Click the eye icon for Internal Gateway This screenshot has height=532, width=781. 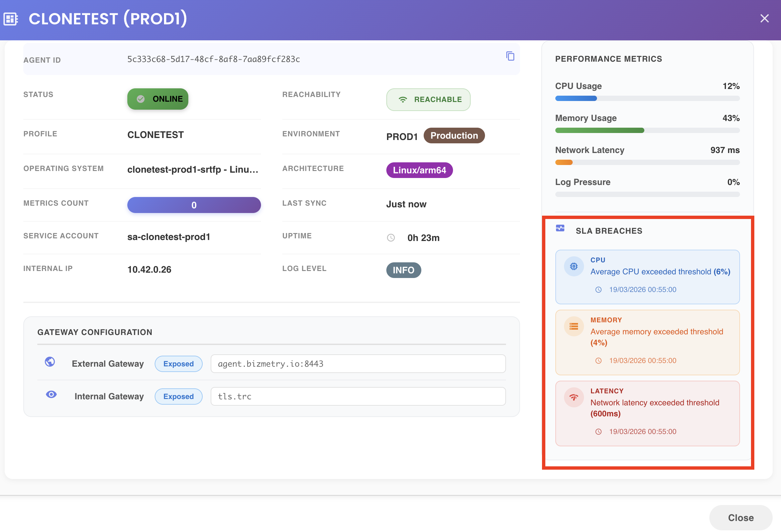[x=51, y=395]
